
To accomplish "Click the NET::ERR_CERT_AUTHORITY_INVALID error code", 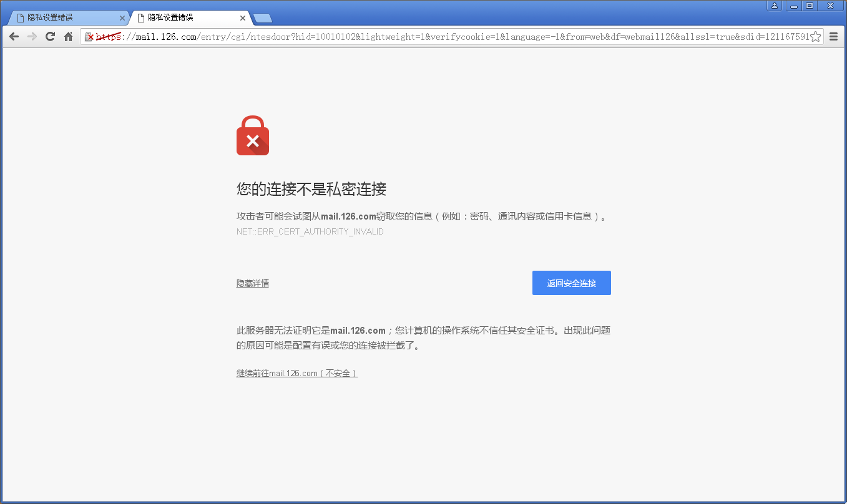I will (310, 231).
